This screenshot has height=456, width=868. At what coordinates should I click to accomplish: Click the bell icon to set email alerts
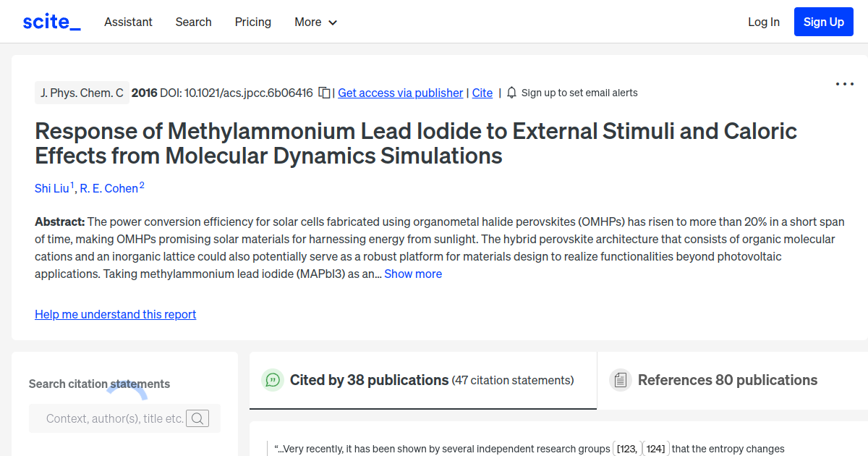pyautogui.click(x=511, y=93)
